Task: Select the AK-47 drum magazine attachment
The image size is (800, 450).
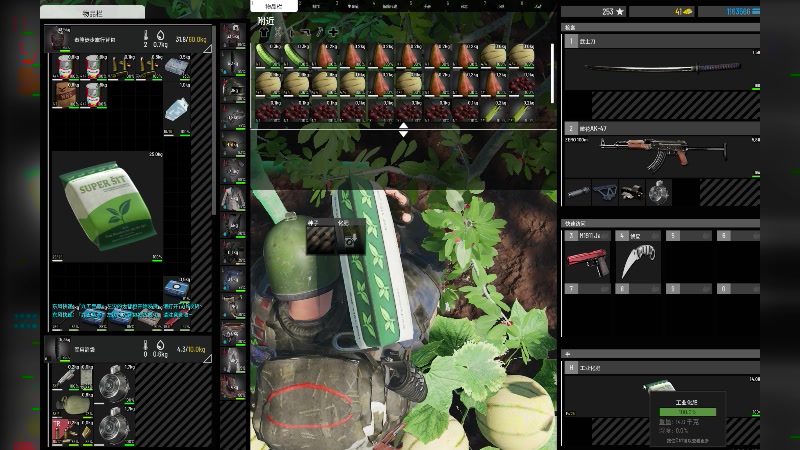Action: click(x=659, y=192)
